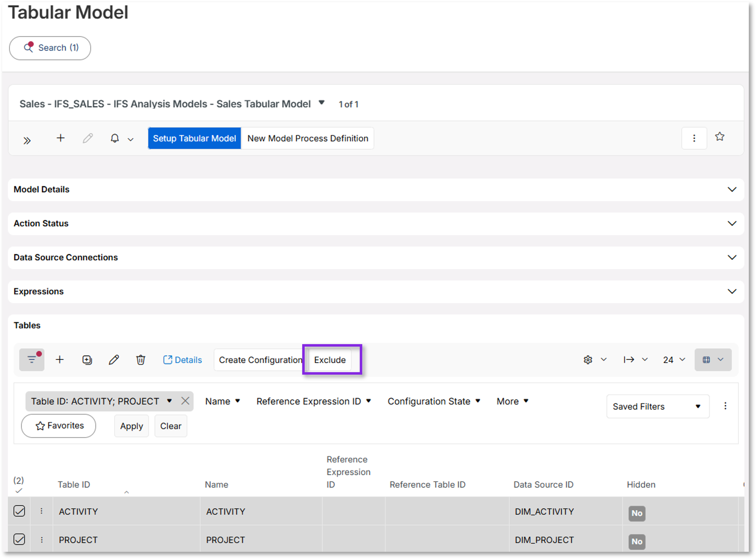Open the dropdown arrow beside the bell
The height and width of the screenshot is (559, 756).
click(130, 139)
